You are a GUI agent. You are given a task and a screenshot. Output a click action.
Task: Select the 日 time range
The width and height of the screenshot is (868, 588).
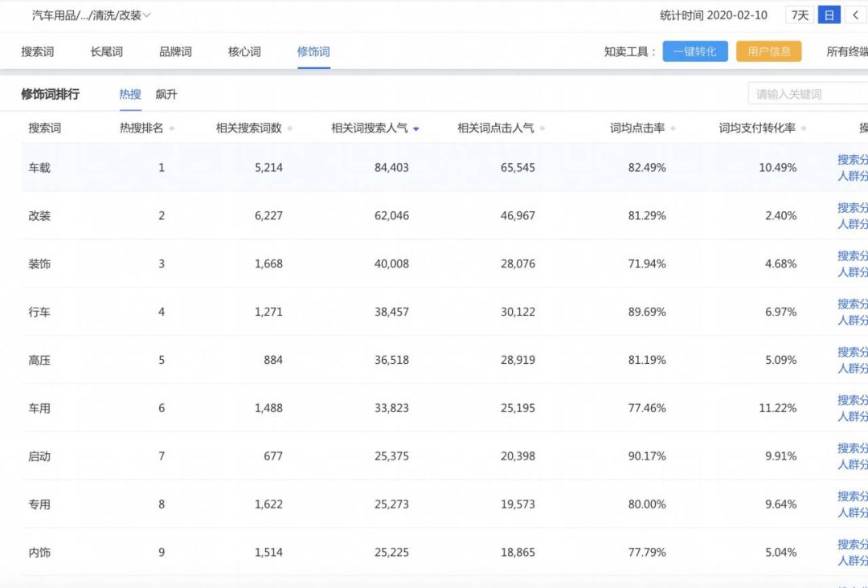pos(829,15)
